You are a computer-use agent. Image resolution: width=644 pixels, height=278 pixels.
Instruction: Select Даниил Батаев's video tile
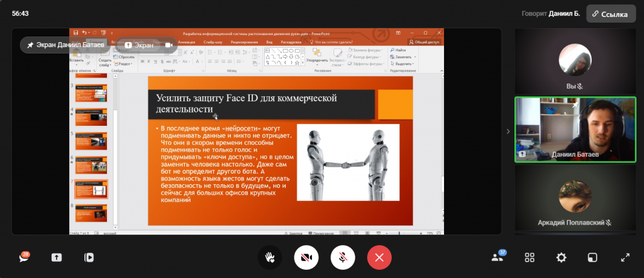tap(575, 130)
